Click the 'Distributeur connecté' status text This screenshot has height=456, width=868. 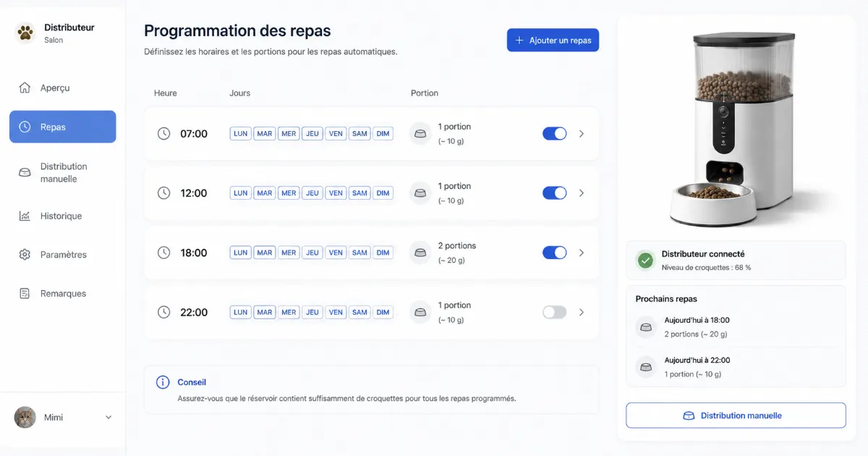pyautogui.click(x=703, y=254)
